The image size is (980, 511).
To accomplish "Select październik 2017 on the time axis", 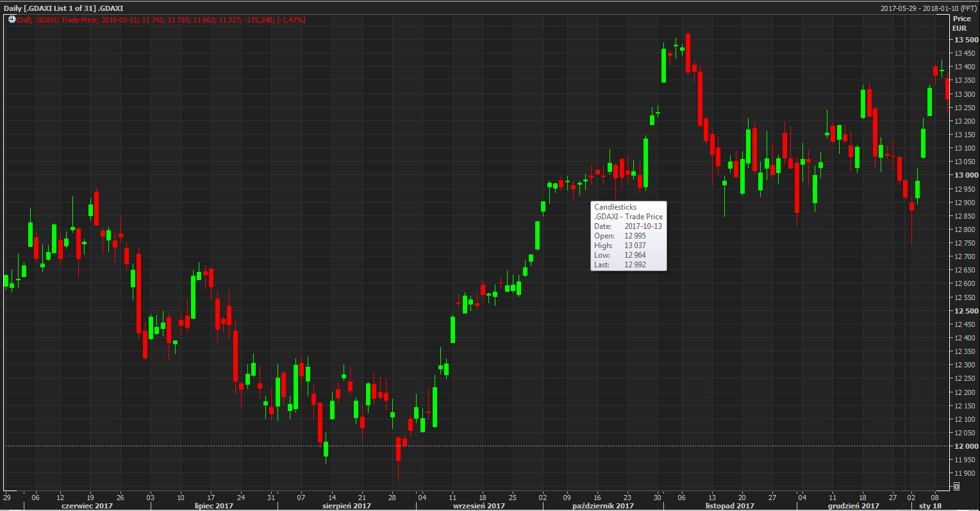I will 602,506.
